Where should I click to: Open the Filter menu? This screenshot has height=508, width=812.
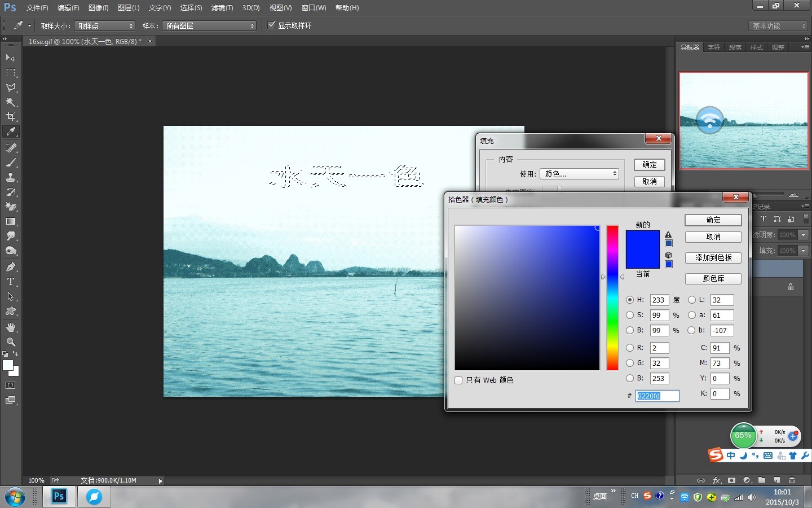pyautogui.click(x=222, y=8)
